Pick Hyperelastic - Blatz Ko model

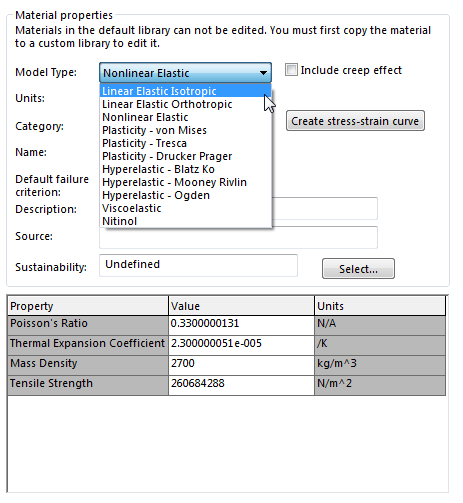[185, 169]
